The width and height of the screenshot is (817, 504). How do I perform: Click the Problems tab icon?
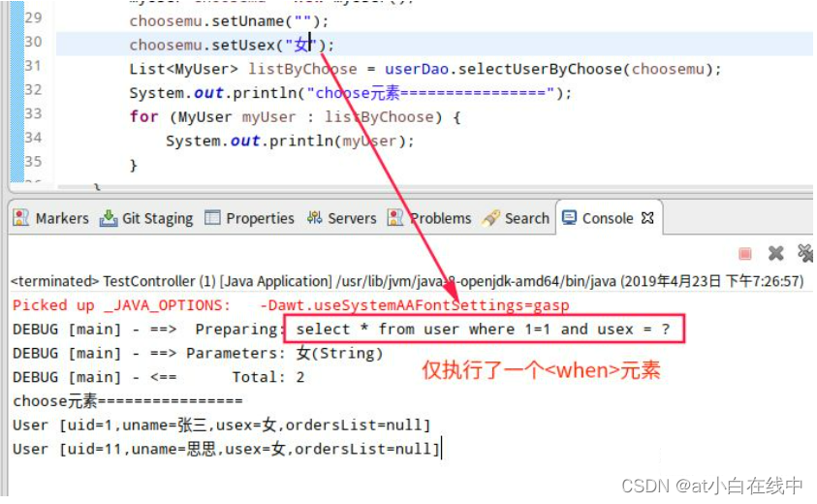(x=395, y=218)
